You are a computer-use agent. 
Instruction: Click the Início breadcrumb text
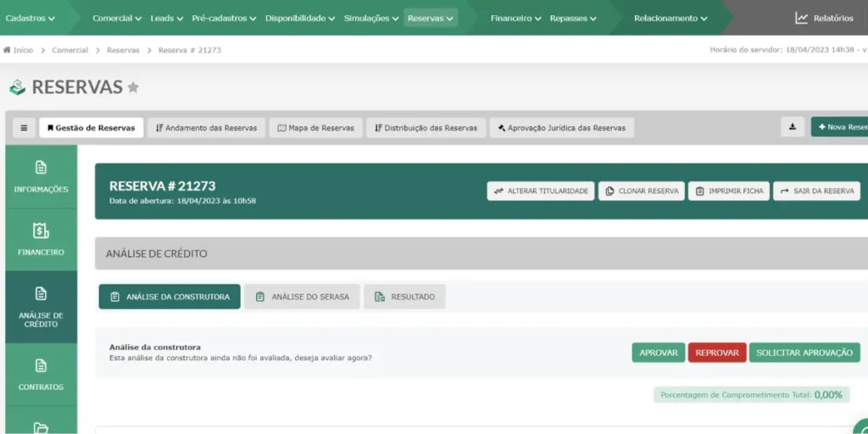[23, 50]
